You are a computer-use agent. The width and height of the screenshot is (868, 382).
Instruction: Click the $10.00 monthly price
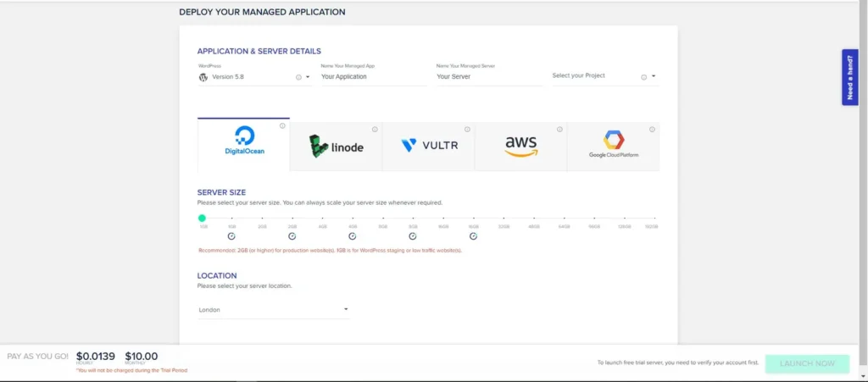tap(142, 357)
